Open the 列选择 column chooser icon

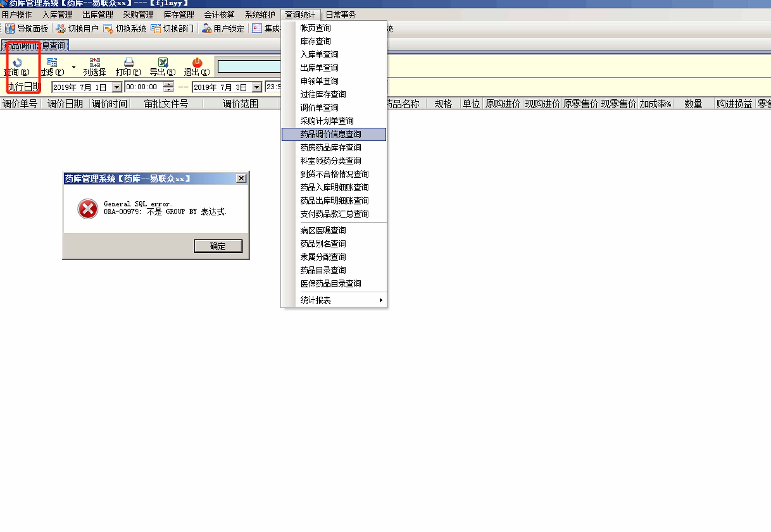click(x=95, y=63)
